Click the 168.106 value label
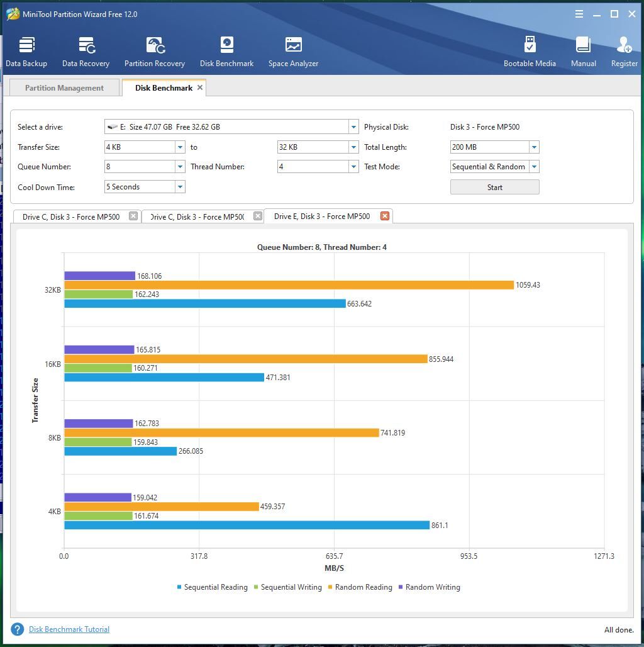This screenshot has width=644, height=647. (149, 276)
